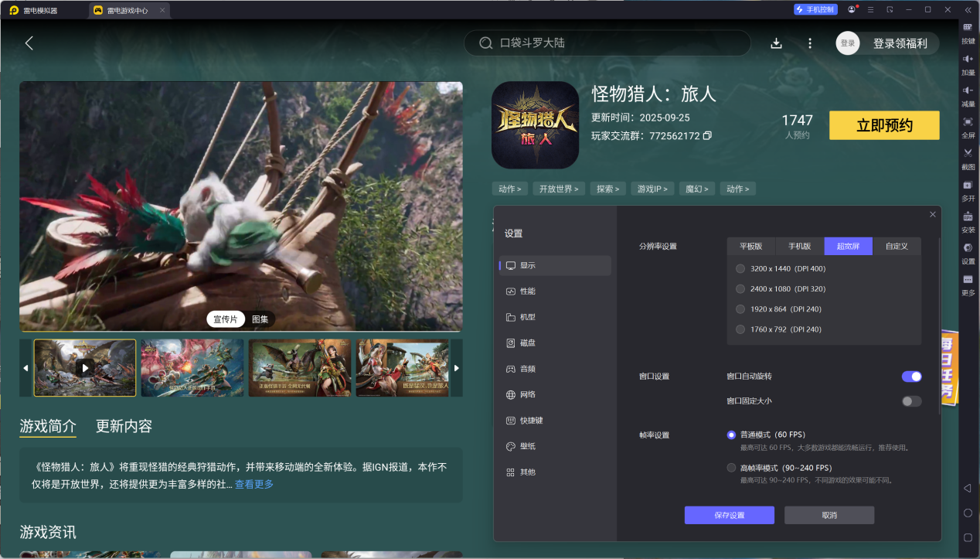The image size is (980, 559).
Task: Select the 魔幻 tag
Action: pos(696,189)
